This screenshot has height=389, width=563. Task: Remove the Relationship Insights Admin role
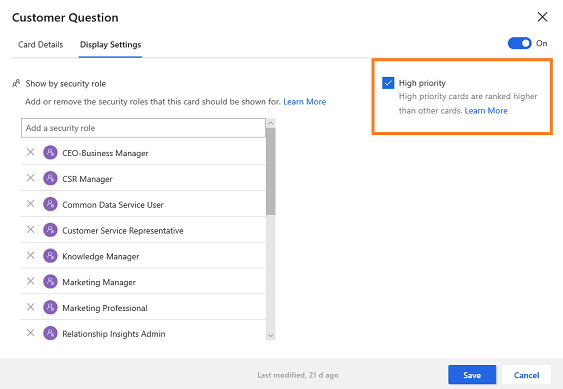[31, 333]
